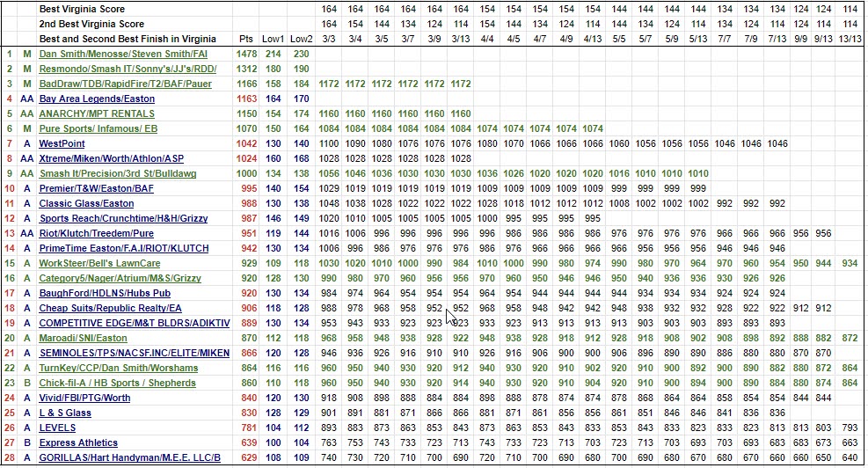Click division 'AA' cell in Riot/Klutch row
Viewport: 868px width, 468px height.
click(27, 233)
